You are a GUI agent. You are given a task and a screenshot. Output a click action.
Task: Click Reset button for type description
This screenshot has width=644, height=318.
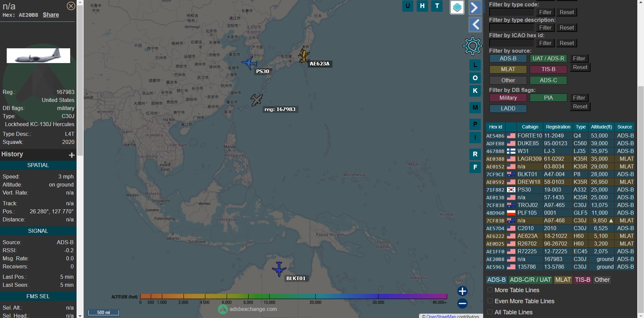(567, 28)
